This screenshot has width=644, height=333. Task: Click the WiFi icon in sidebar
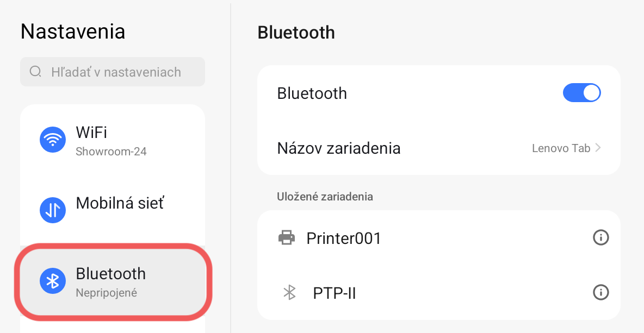(x=53, y=140)
